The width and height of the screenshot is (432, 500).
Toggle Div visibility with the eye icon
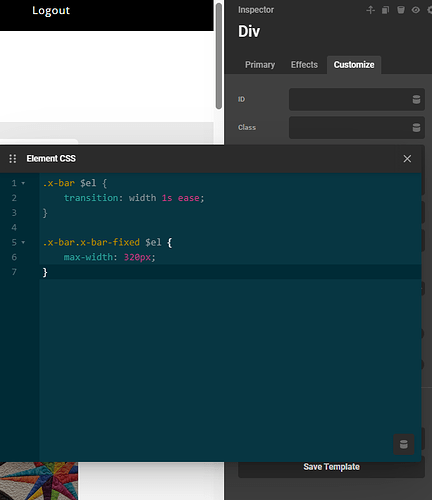tap(415, 10)
